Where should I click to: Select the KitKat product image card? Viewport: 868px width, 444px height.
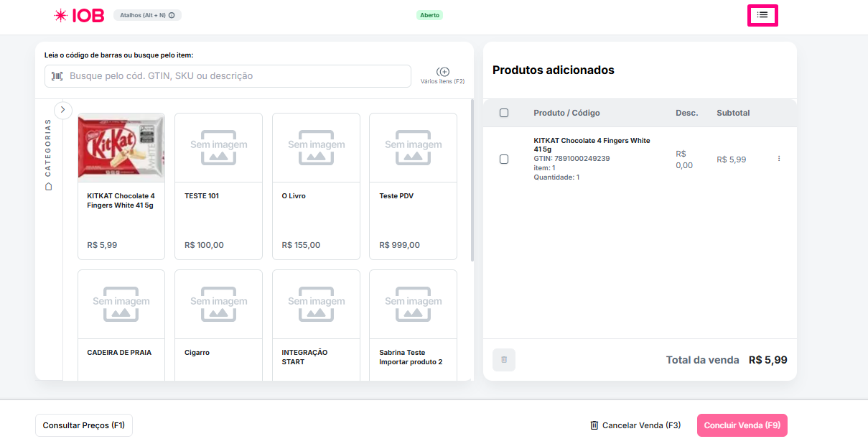(x=121, y=147)
